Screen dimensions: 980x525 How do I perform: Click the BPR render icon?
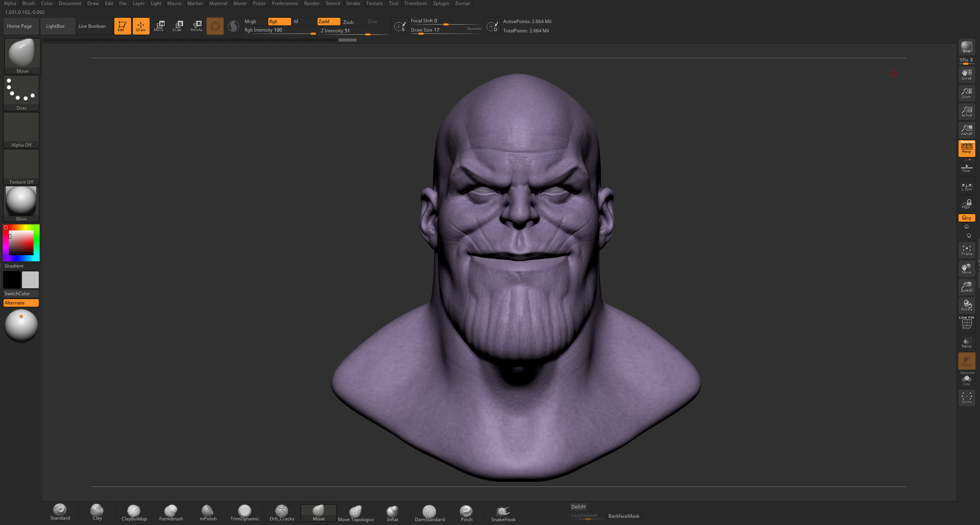[967, 47]
